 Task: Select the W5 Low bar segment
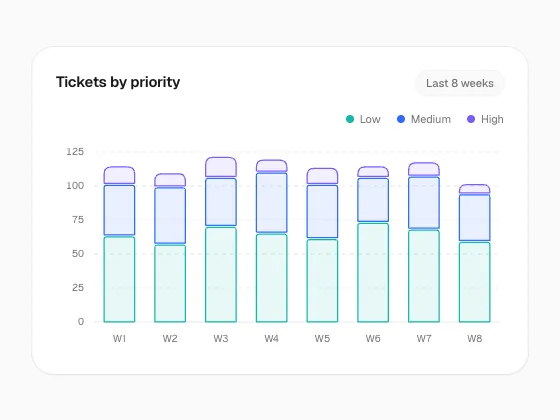pos(322,281)
